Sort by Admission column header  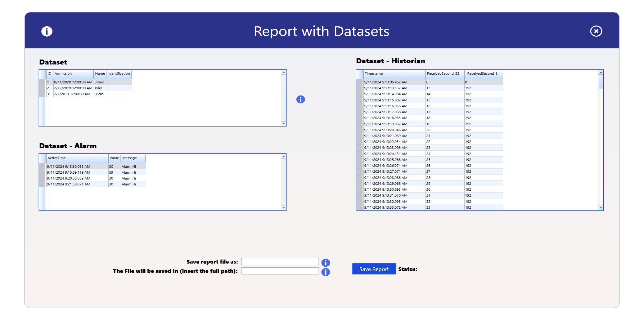[73, 74]
